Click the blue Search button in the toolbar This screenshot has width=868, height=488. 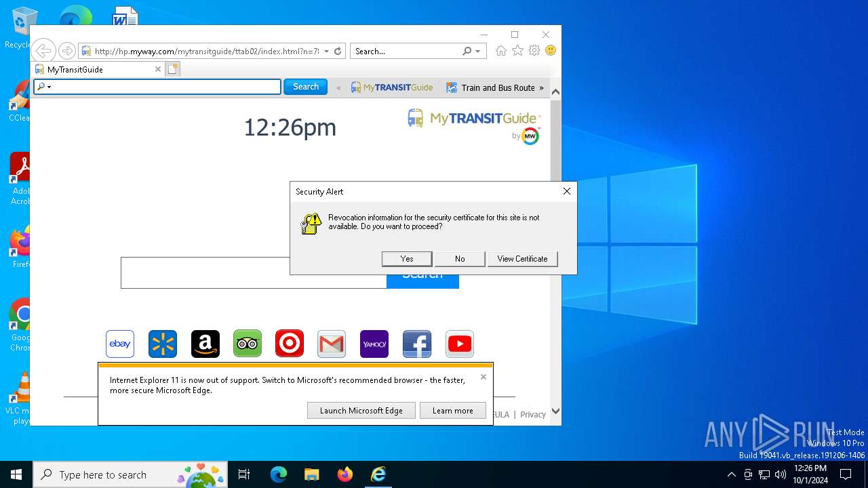pyautogui.click(x=305, y=87)
